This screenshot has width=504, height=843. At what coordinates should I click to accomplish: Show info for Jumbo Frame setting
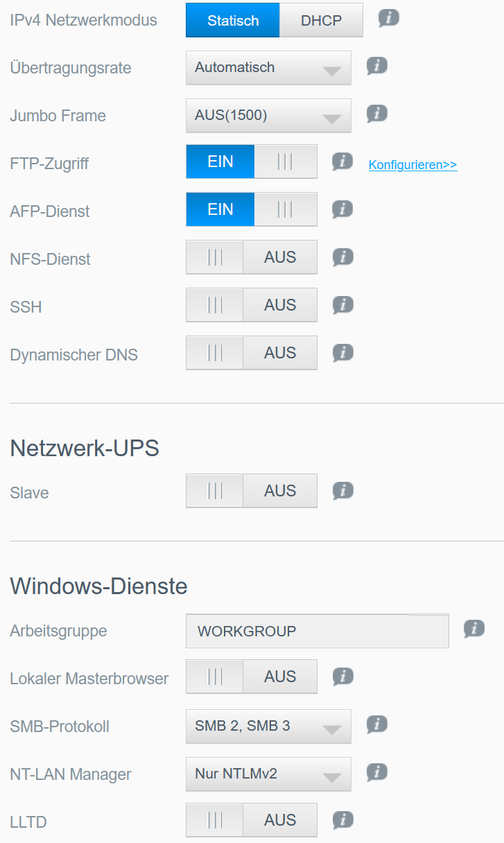point(376,113)
